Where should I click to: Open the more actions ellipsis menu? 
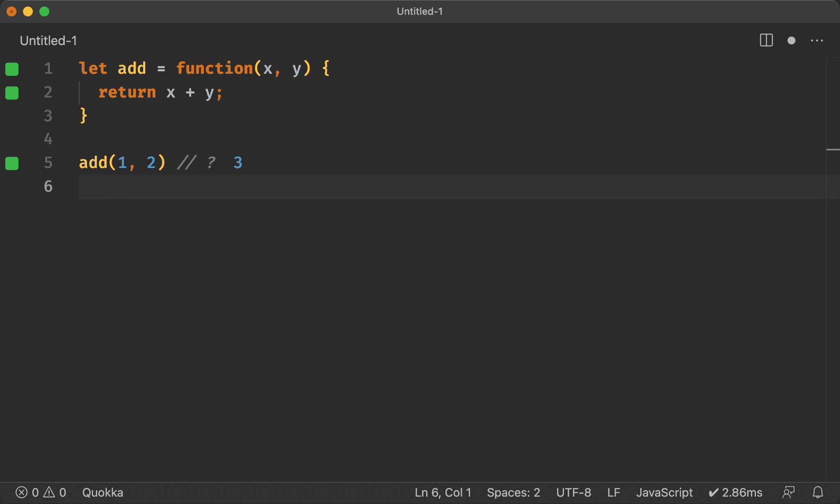coord(817,40)
